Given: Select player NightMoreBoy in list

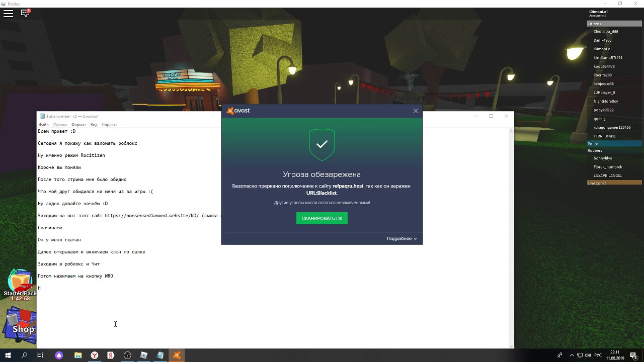Looking at the screenshot, I should (x=605, y=101).
